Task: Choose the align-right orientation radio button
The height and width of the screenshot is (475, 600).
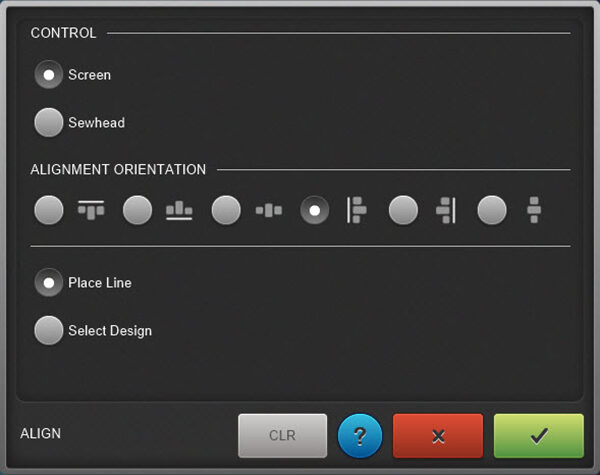Action: point(403,210)
